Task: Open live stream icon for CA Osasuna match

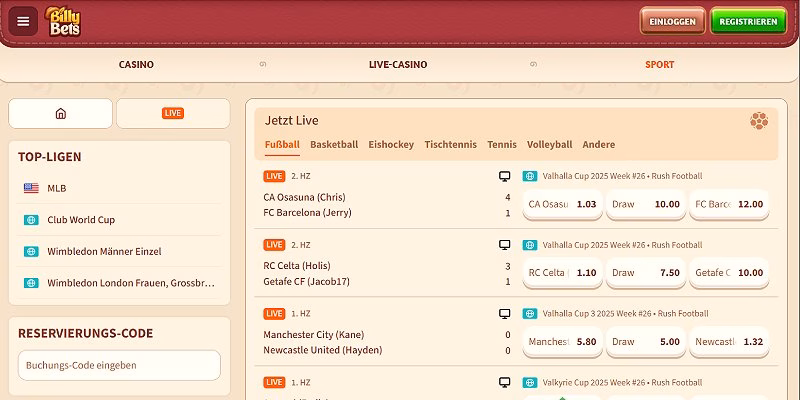Action: click(x=505, y=176)
